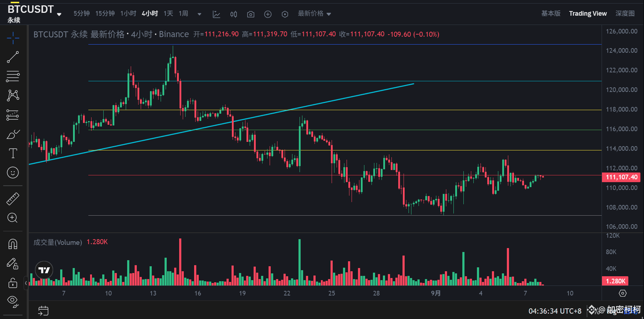Toggle stay-in-drawing-mode pencil lock
Screen dimensions: 644x319
pos(13,264)
